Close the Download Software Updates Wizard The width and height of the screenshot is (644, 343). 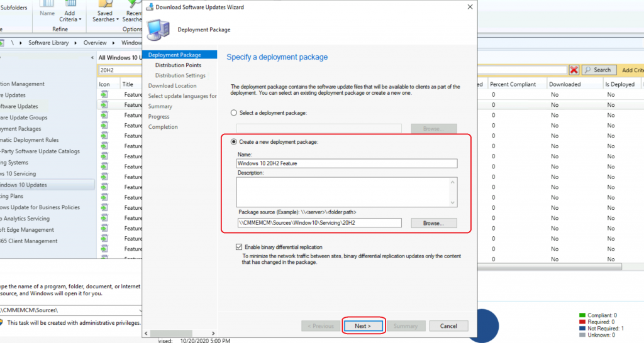(x=470, y=7)
